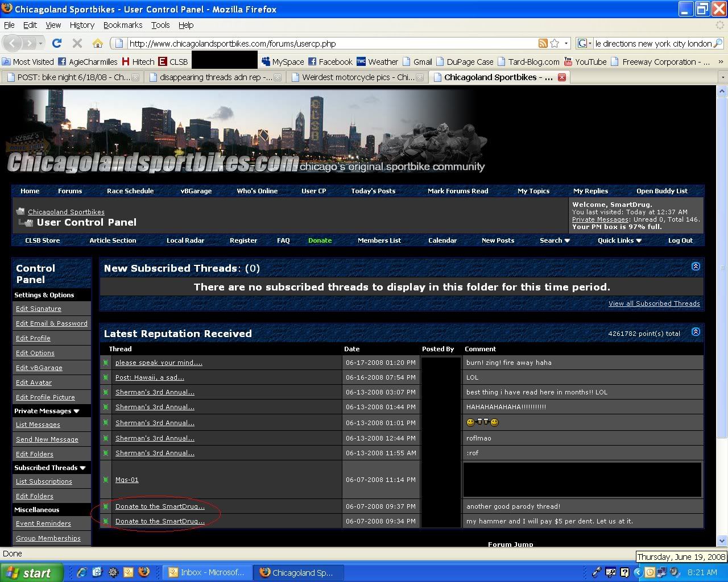Click the Chicagoland Sportbikes breadcrumb link

(66, 212)
